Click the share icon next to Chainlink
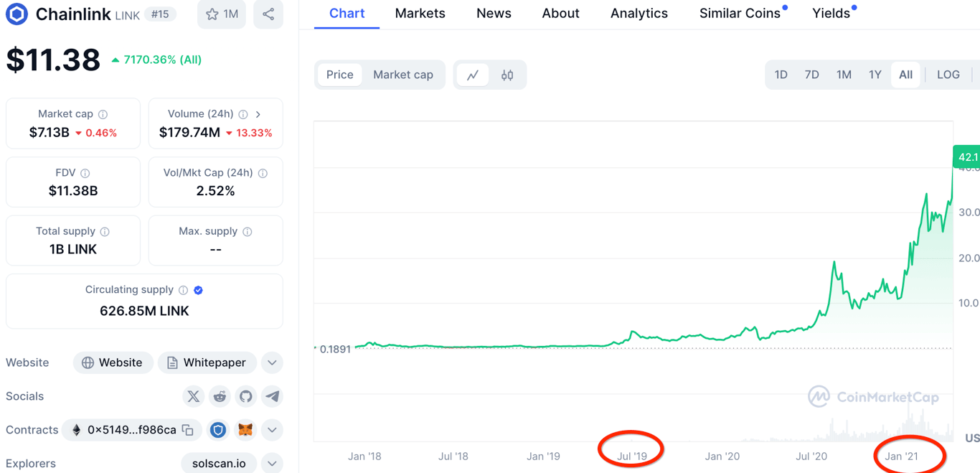 coord(268,14)
